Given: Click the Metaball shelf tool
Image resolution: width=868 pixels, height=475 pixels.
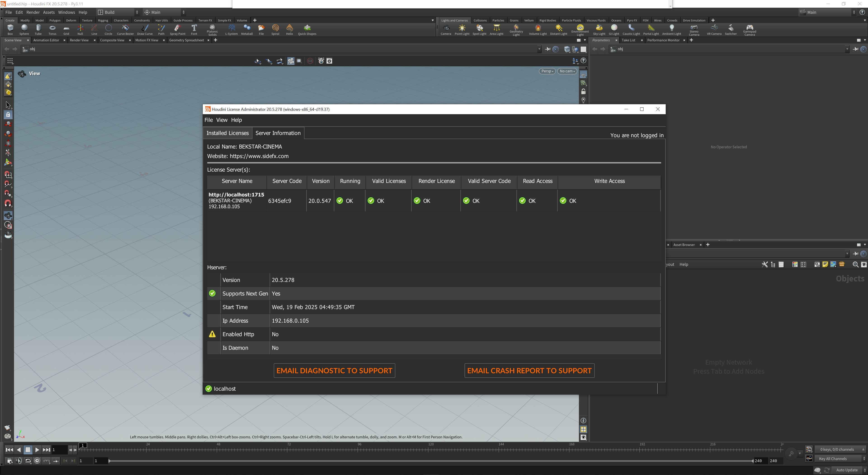Looking at the screenshot, I should coord(247,30).
